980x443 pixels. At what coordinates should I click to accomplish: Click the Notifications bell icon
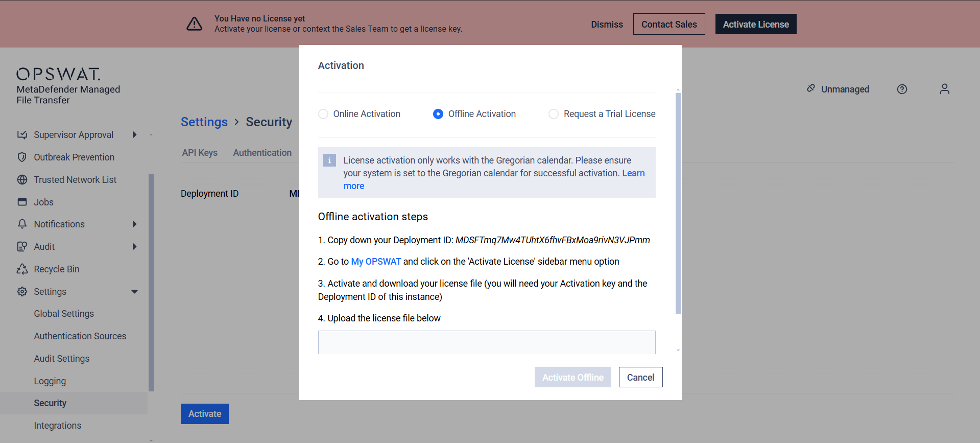coord(22,224)
